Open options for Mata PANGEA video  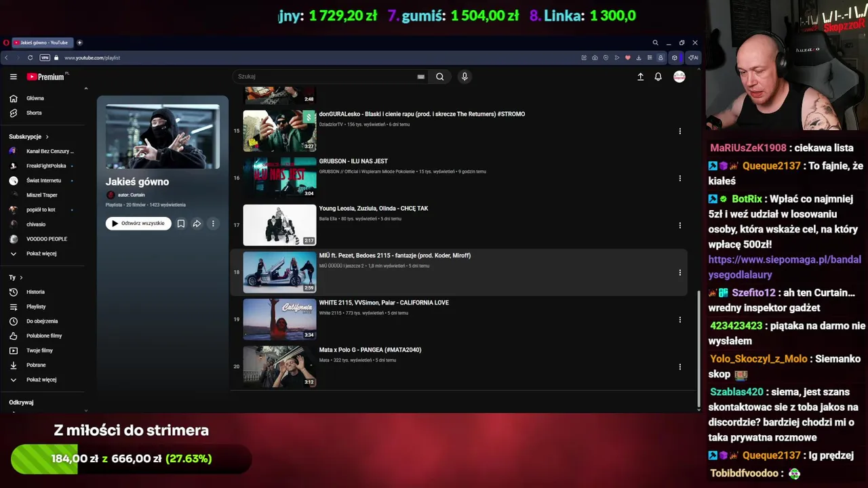[x=679, y=367]
